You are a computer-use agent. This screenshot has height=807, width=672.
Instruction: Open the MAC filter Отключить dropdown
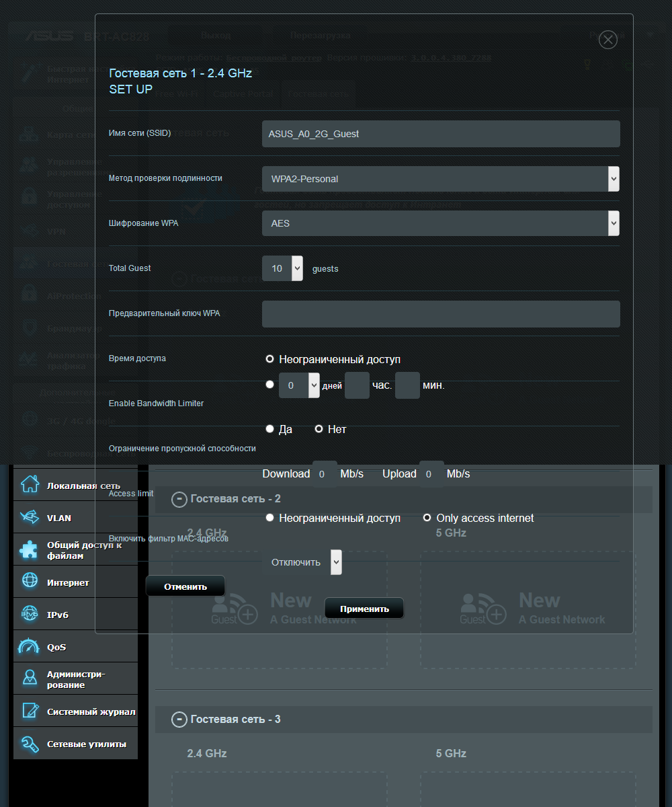pos(302,562)
